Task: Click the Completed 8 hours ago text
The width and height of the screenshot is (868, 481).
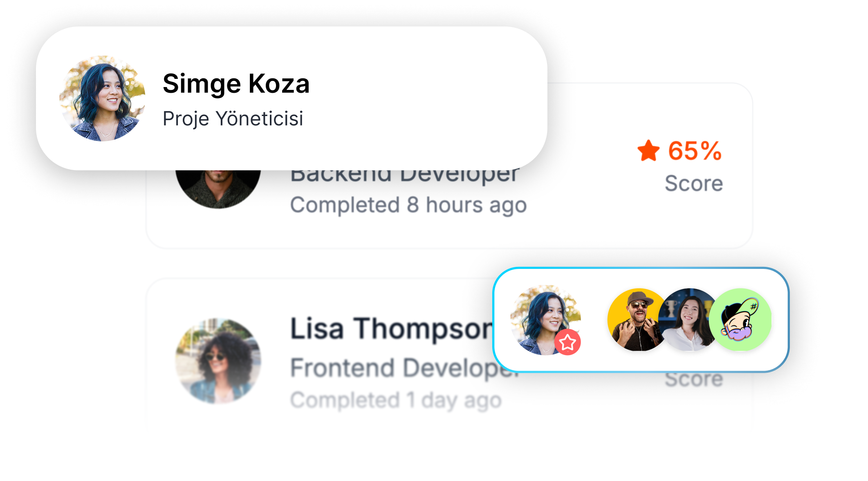Action: point(408,205)
